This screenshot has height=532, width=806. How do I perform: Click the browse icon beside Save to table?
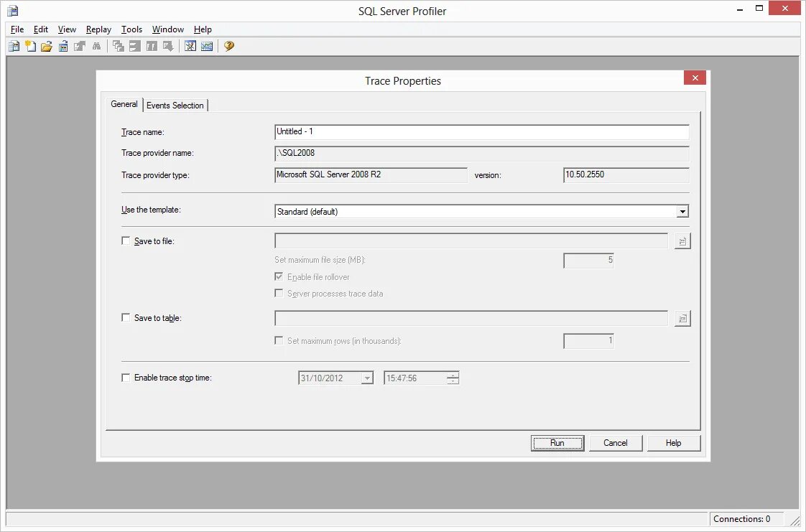[682, 318]
